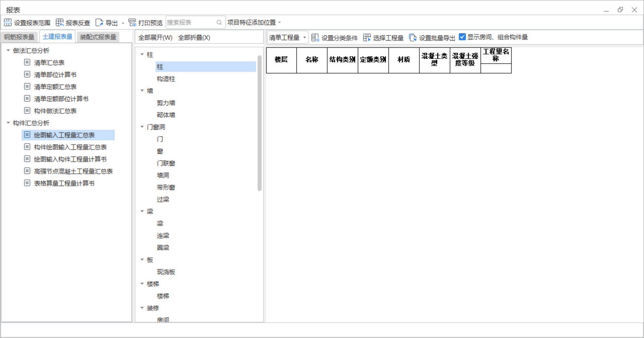Image resolution: width=644 pixels, height=338 pixels.
Task: Open 构件做法汇总表 report icon
Action: [27, 111]
